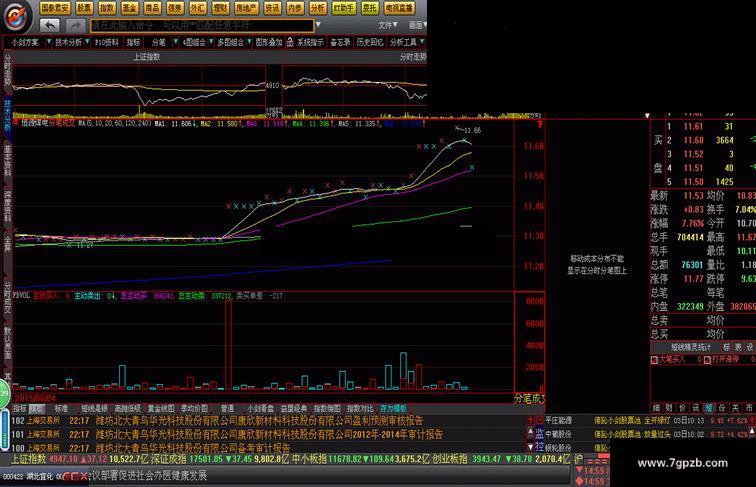756x487 pixels.
Task: Click the small triangle above order book
Action: point(647,116)
